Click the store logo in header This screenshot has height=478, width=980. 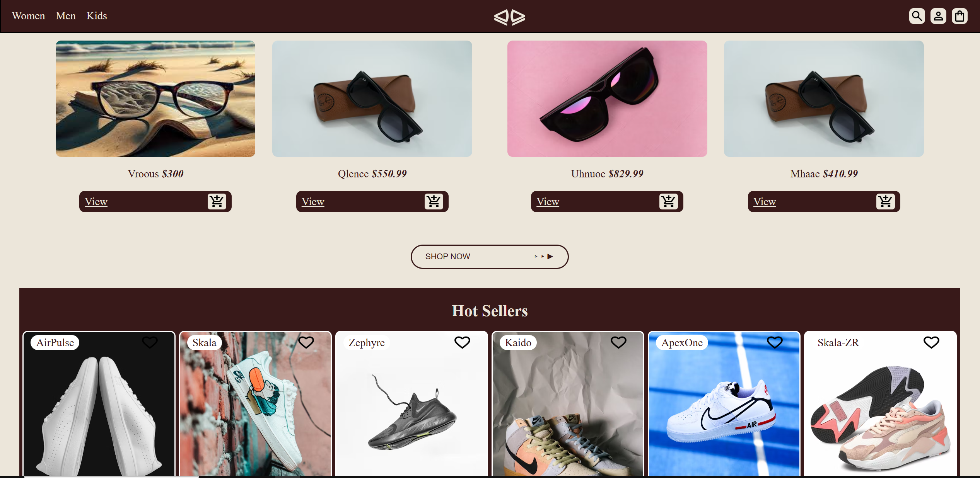(509, 17)
